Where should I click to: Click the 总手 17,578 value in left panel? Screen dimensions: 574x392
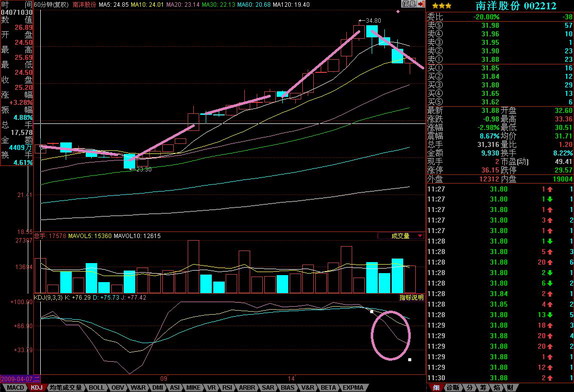(22, 132)
